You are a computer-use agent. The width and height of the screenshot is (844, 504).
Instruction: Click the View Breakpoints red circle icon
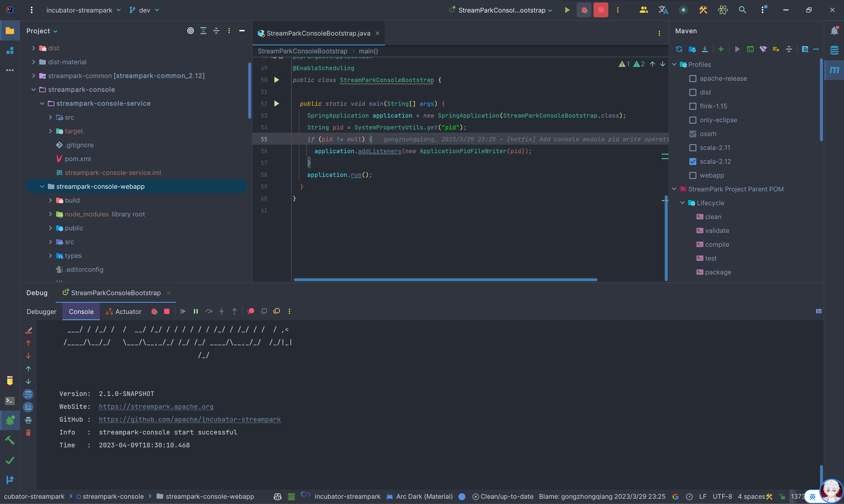(251, 311)
